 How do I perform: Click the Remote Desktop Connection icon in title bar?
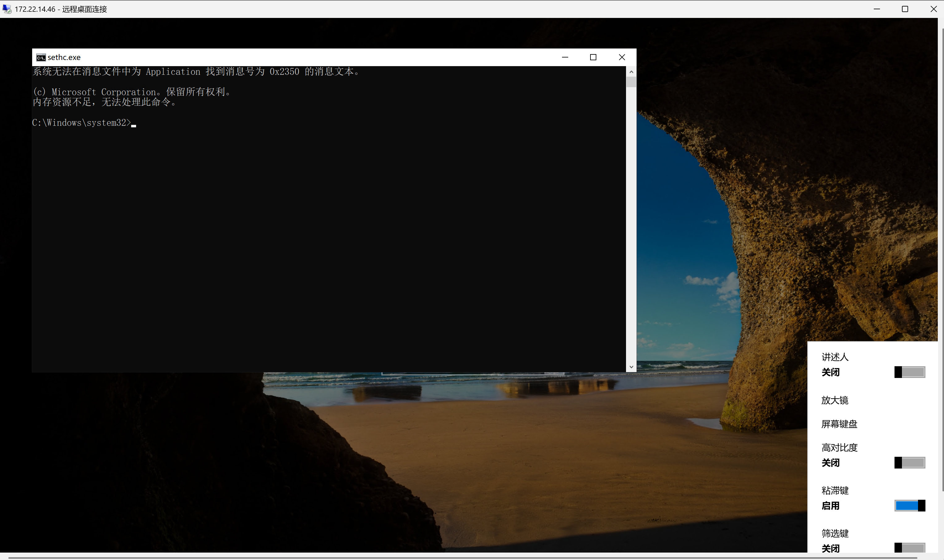7,9
